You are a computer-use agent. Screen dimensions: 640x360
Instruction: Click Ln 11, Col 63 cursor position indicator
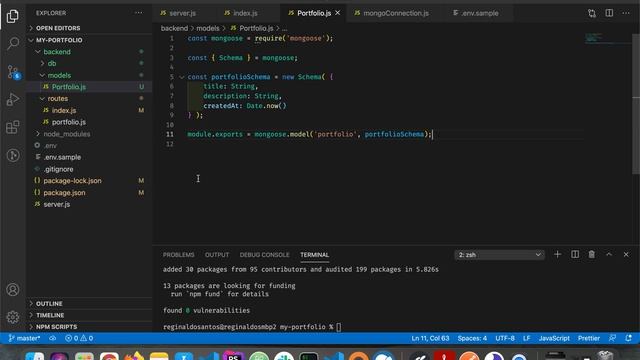coord(430,338)
